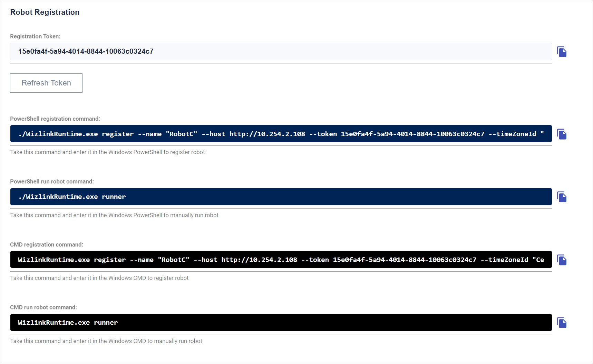Screen dimensions: 593x364
Task: Click the Robot Registration heading
Action: (45, 12)
